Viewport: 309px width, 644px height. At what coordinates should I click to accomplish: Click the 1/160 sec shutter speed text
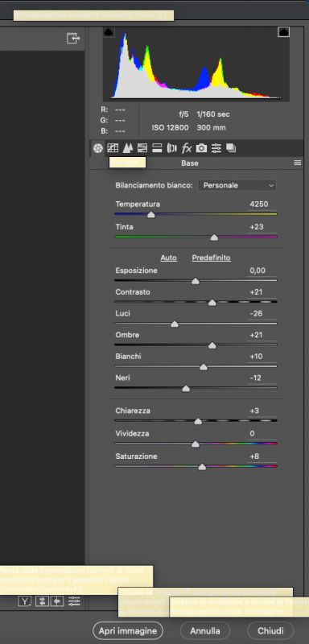pyautogui.click(x=213, y=114)
